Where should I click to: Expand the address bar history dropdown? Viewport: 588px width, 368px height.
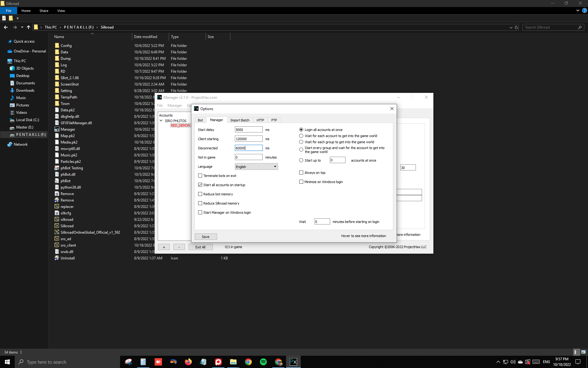pos(511,27)
